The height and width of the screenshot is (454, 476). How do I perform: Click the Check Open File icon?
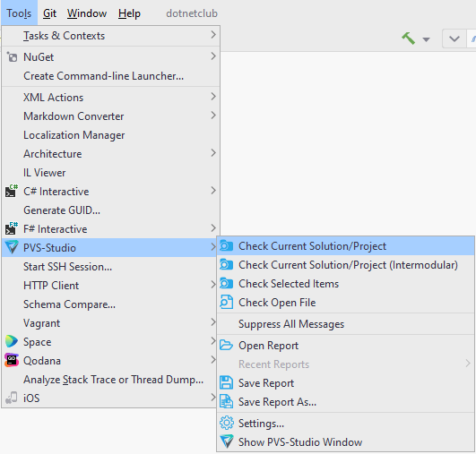227,303
